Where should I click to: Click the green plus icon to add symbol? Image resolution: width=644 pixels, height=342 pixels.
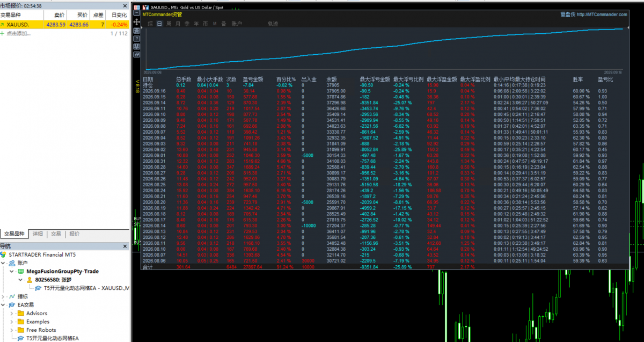click(3, 33)
